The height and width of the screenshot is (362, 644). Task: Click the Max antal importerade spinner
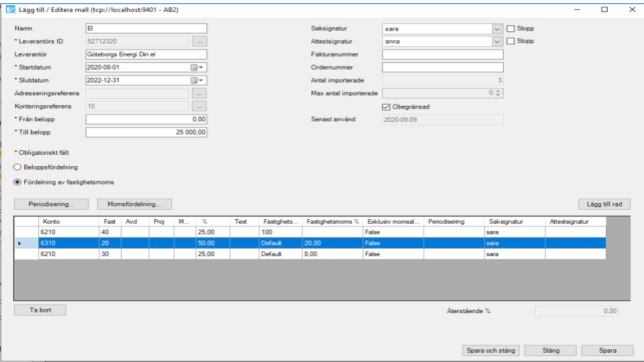497,93
